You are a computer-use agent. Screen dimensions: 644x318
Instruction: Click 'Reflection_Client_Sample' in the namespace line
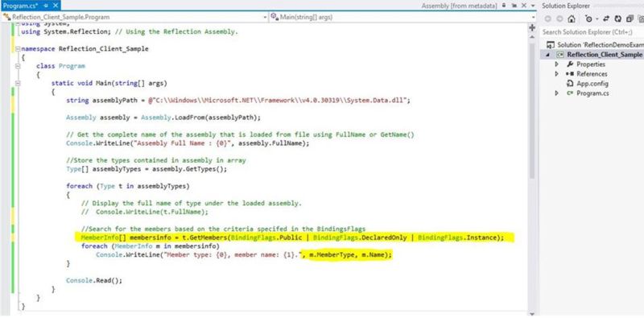(103, 49)
